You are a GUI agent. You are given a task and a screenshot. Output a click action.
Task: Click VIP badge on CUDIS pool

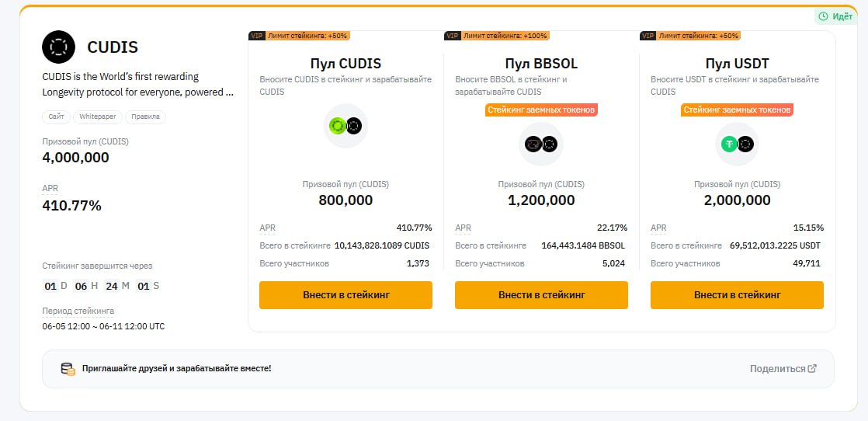coord(256,36)
